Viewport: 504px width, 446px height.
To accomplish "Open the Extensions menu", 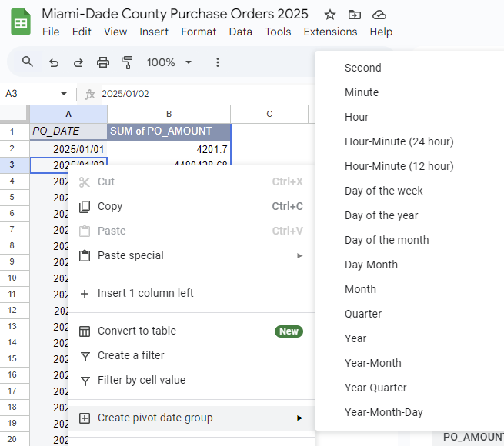I will (330, 32).
